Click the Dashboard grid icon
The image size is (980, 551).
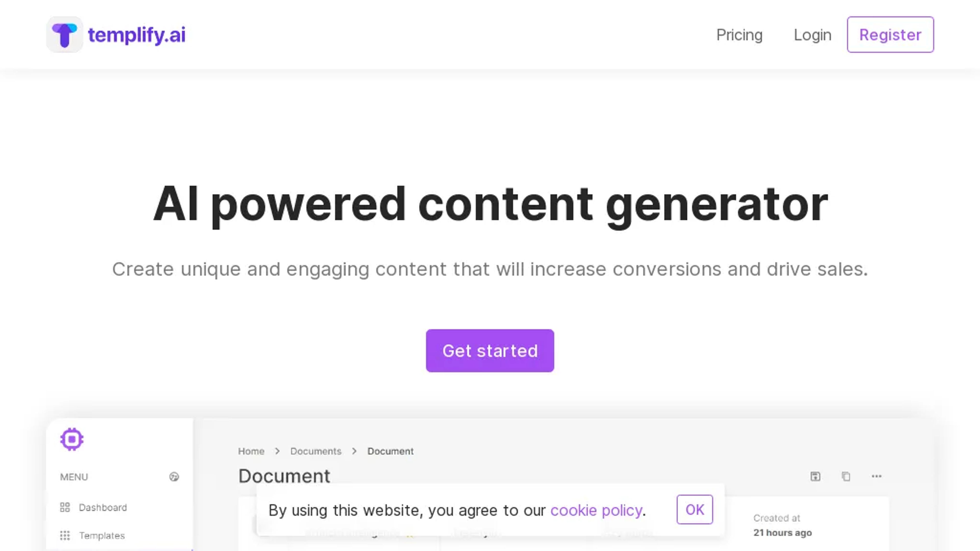[65, 507]
